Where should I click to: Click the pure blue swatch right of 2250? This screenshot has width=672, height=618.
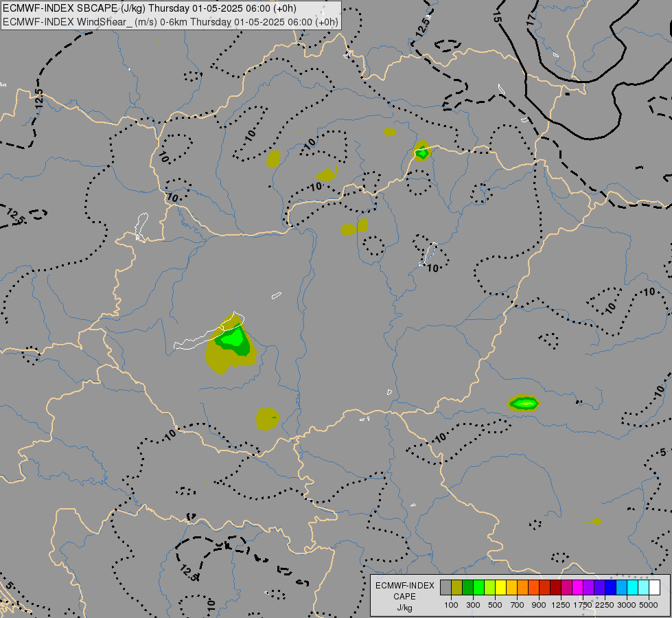[611, 587]
